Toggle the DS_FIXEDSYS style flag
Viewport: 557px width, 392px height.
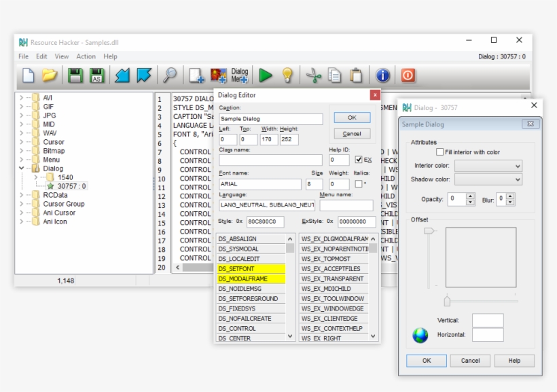pos(251,308)
